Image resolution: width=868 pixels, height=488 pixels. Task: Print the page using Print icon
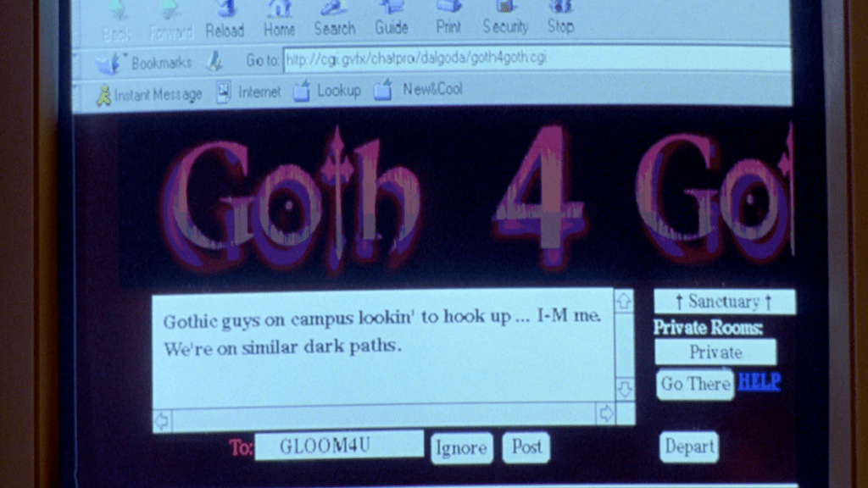tap(448, 19)
